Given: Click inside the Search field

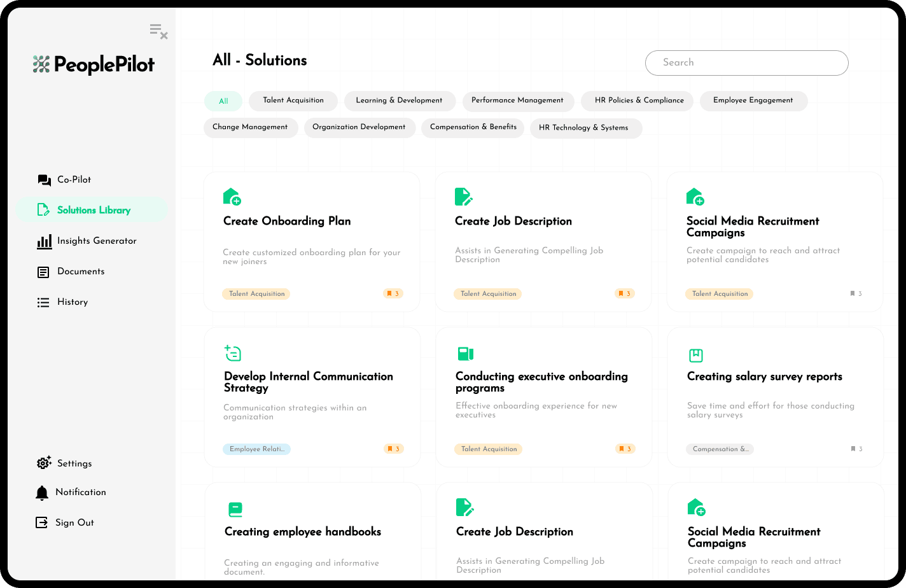Looking at the screenshot, I should (x=746, y=63).
